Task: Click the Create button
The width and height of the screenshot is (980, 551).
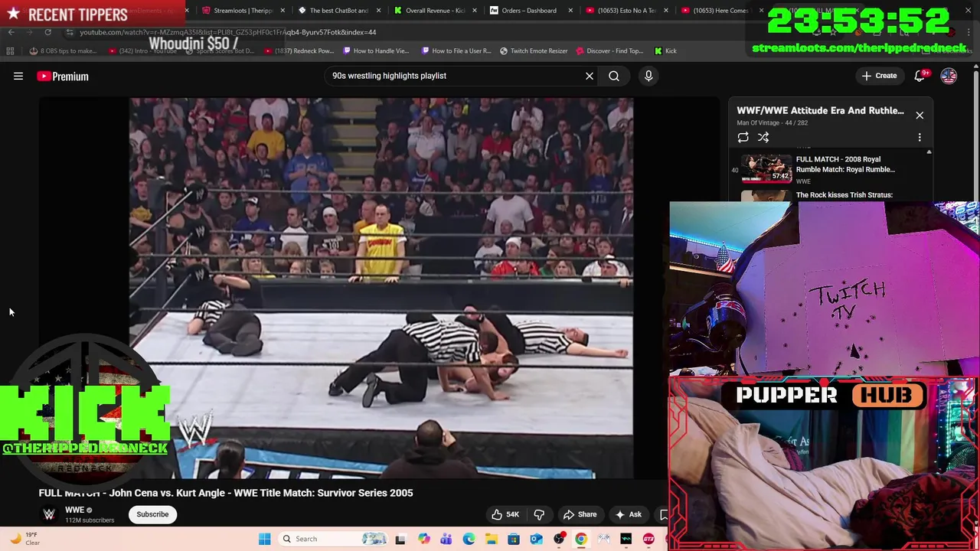Action: pos(879,76)
